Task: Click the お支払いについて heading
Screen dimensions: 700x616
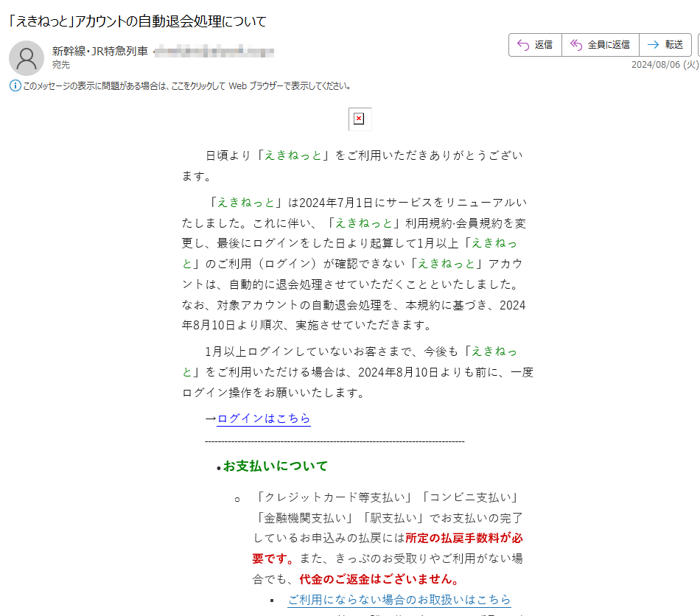Action: pos(276,466)
